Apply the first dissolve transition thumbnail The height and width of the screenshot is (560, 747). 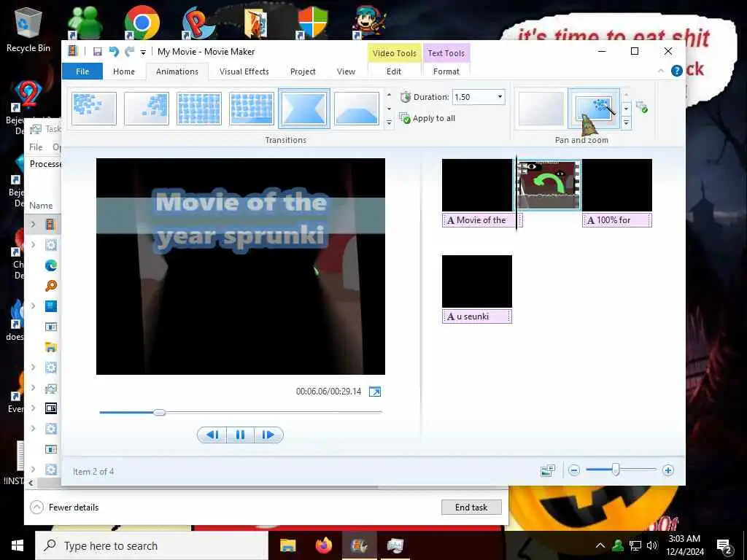pyautogui.click(x=94, y=109)
